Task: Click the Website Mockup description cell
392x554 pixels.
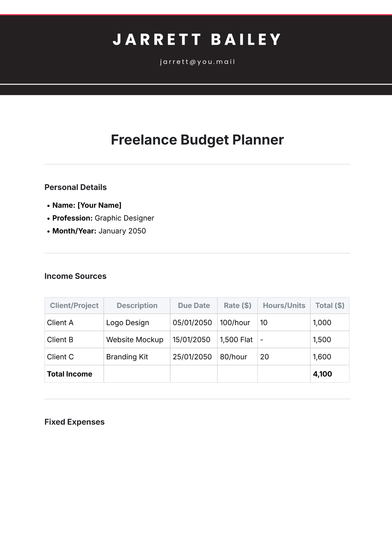Action: coord(135,340)
